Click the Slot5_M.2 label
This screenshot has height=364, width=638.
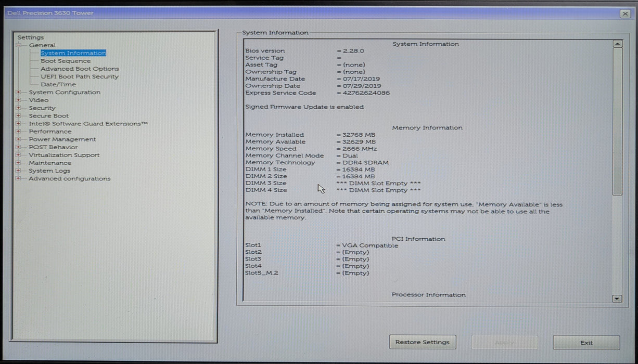click(x=262, y=273)
